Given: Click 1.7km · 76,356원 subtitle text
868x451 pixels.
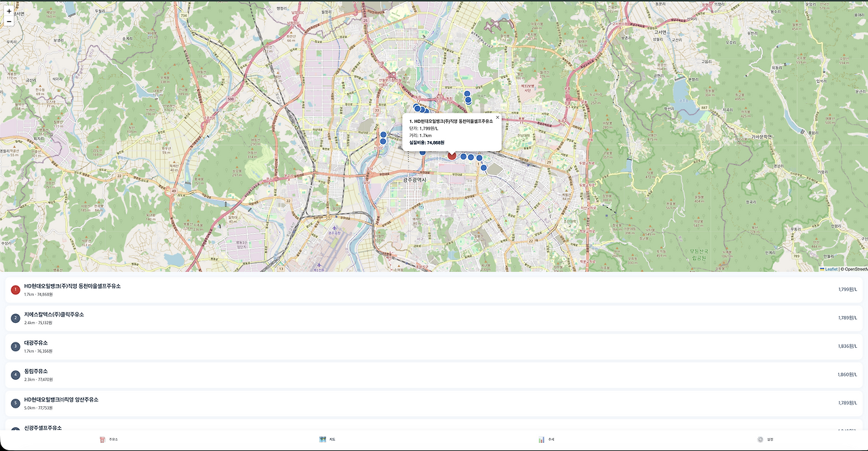Looking at the screenshot, I should click(x=38, y=351).
